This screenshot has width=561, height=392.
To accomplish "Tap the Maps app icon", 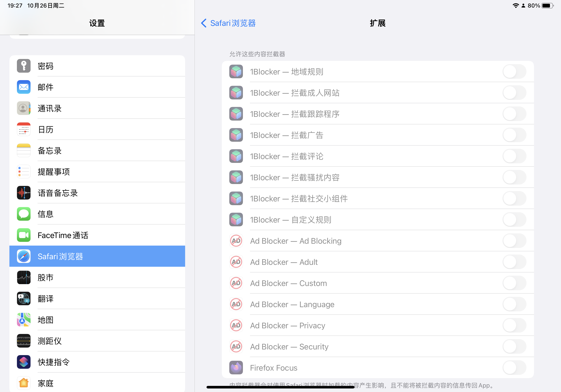I will click(x=23, y=320).
